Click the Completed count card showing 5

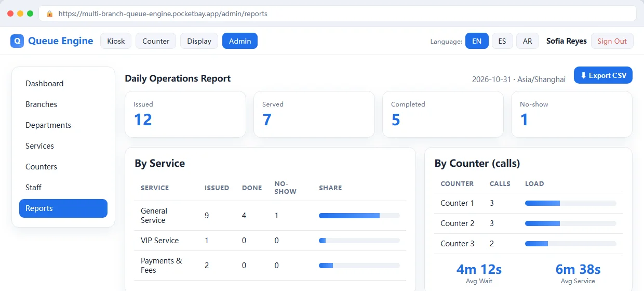443,114
